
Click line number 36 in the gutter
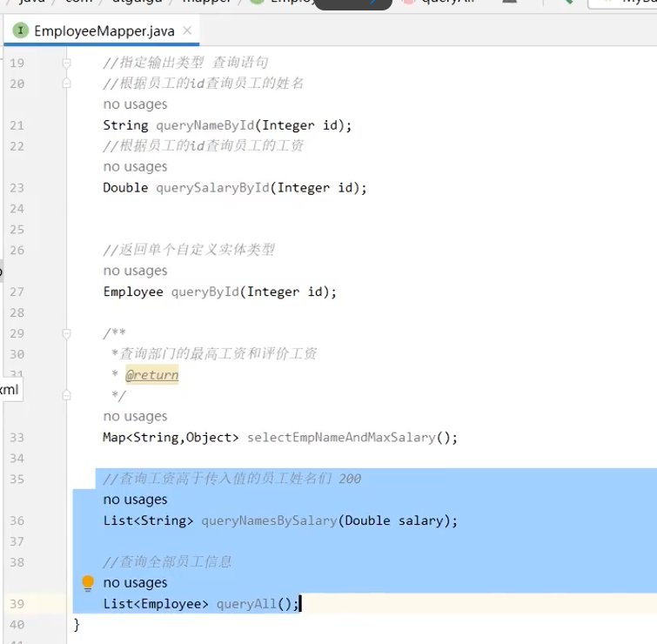tap(17, 520)
